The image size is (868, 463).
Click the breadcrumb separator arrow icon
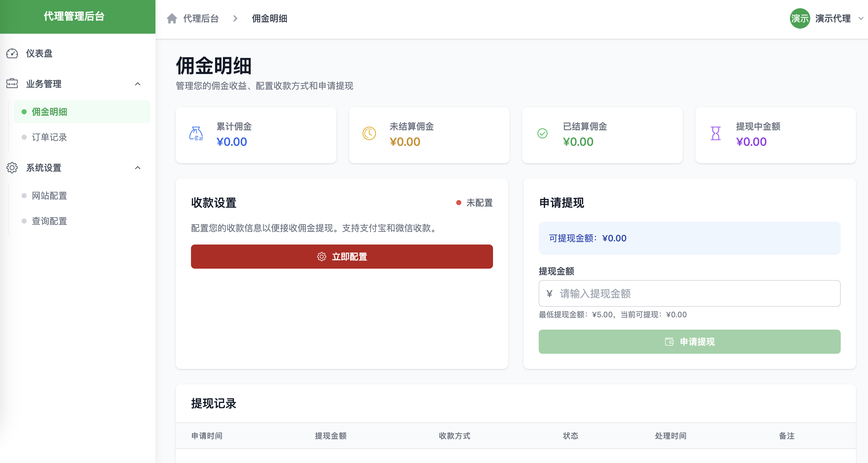[235, 18]
